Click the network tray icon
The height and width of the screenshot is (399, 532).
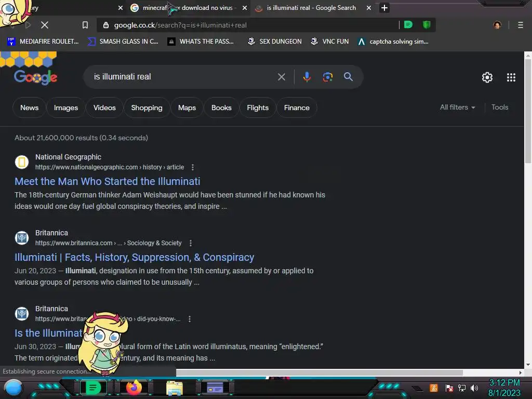tap(462, 388)
